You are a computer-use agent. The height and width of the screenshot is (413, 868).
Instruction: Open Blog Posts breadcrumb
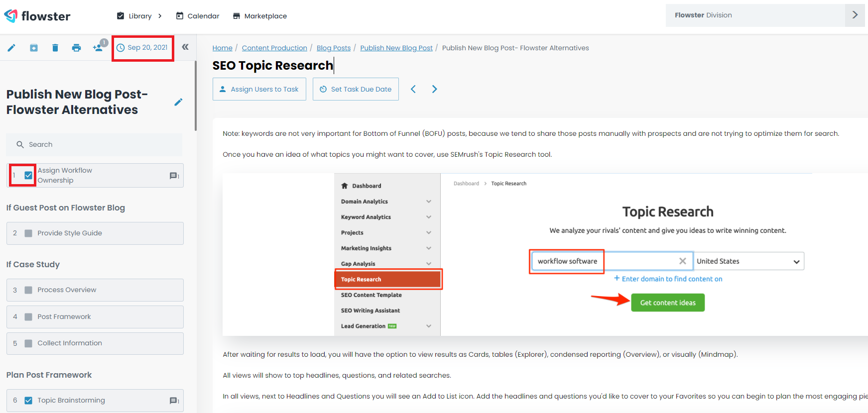[x=334, y=48]
